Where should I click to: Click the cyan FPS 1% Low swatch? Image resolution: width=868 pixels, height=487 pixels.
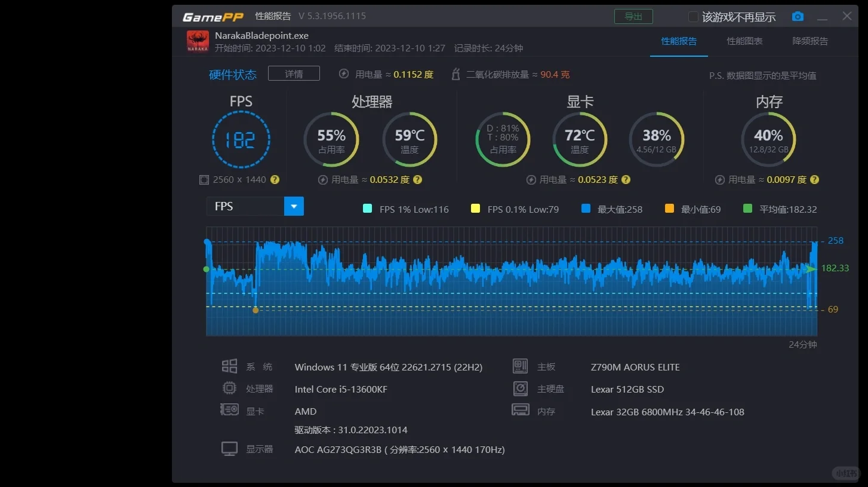[x=367, y=209]
